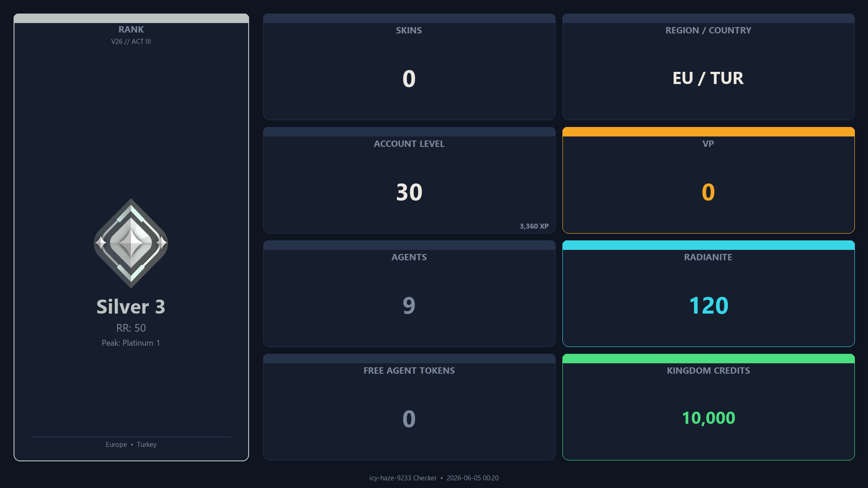Click the V26 // ACT III subtitle
The width and height of the screenshot is (868, 488).
click(x=131, y=42)
